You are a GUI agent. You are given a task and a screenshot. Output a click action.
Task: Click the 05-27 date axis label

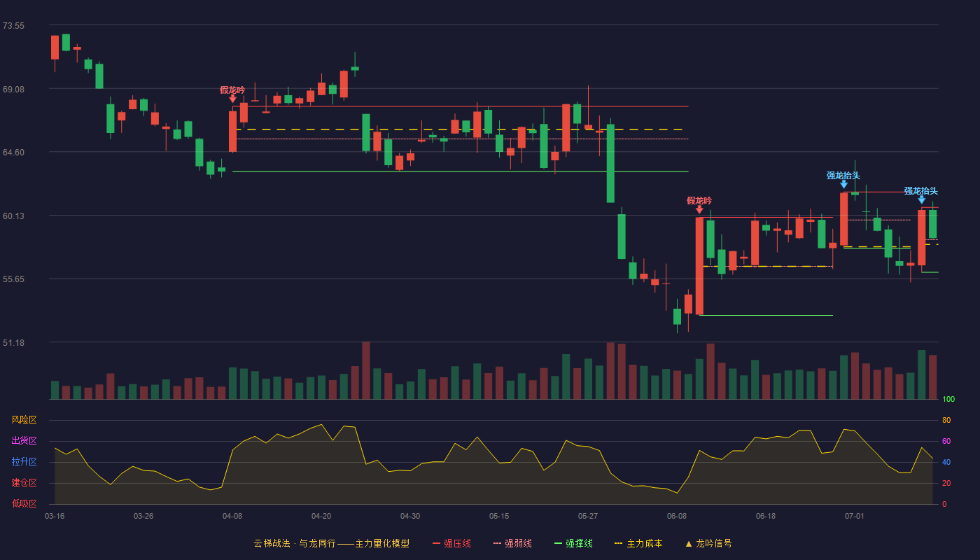tap(588, 516)
